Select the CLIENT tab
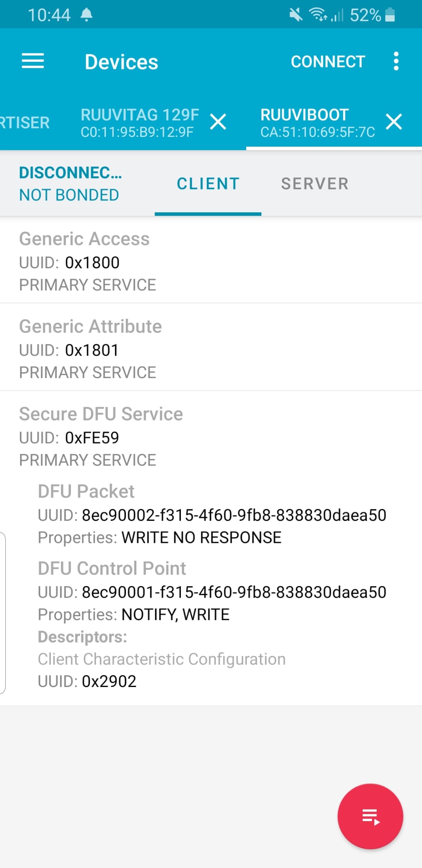This screenshot has width=422, height=868. pyautogui.click(x=208, y=184)
